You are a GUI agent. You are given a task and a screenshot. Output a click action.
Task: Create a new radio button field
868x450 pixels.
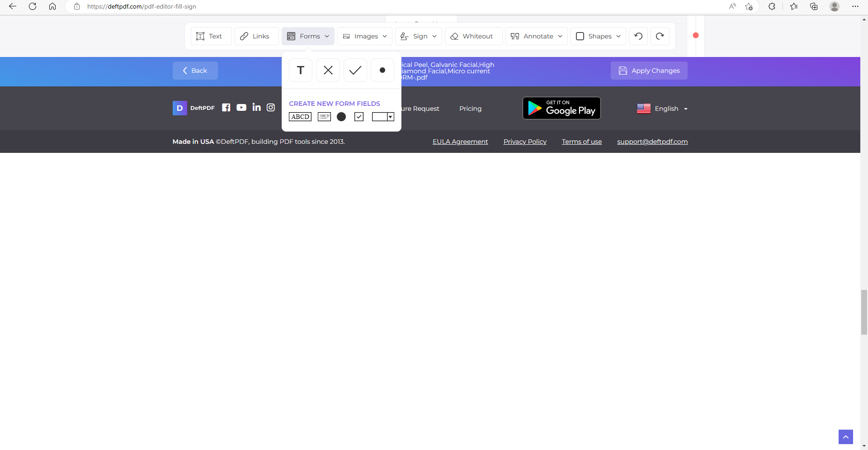coord(341,117)
